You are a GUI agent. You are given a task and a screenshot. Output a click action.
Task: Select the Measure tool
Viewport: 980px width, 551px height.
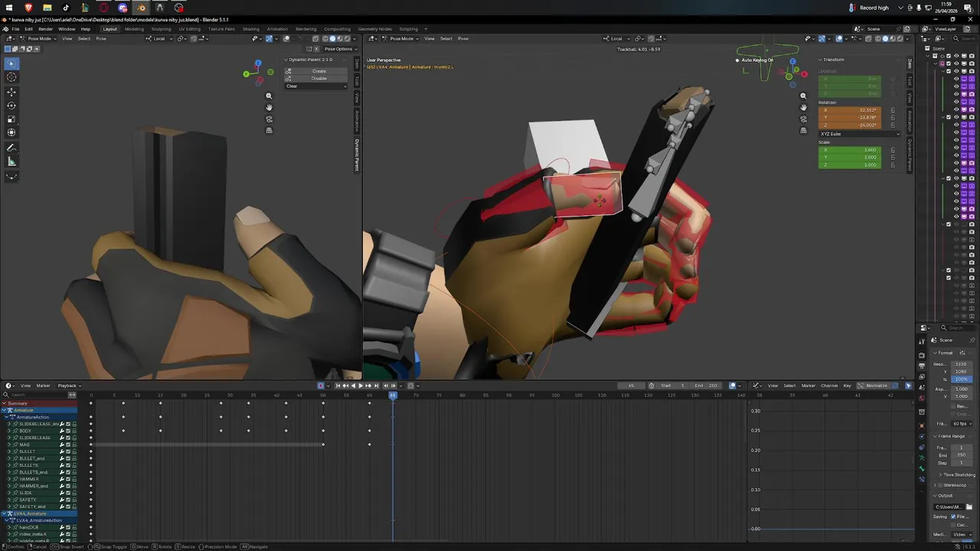(x=11, y=161)
